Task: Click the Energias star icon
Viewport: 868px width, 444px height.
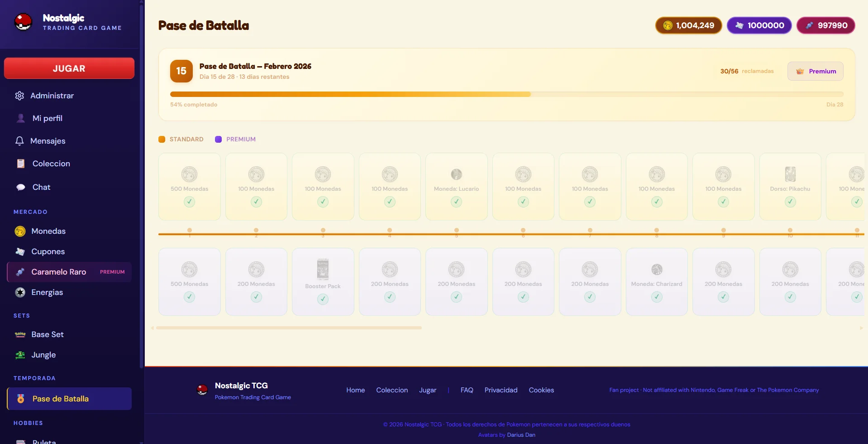Action: coord(20,292)
